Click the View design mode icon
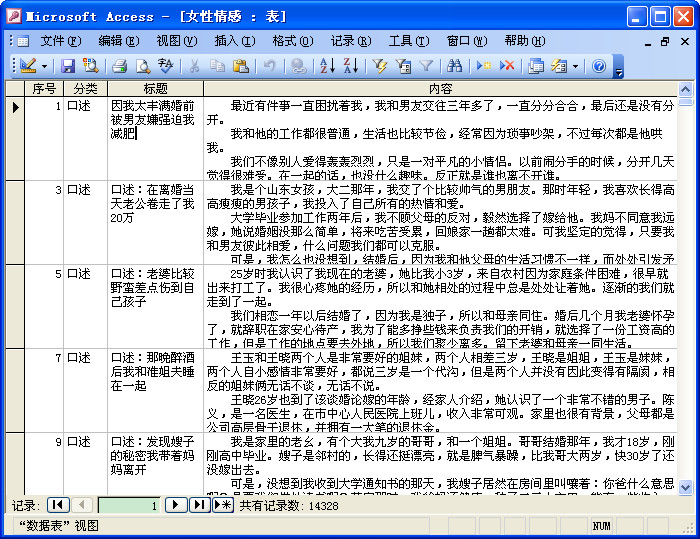The width and height of the screenshot is (700, 539). tap(28, 66)
